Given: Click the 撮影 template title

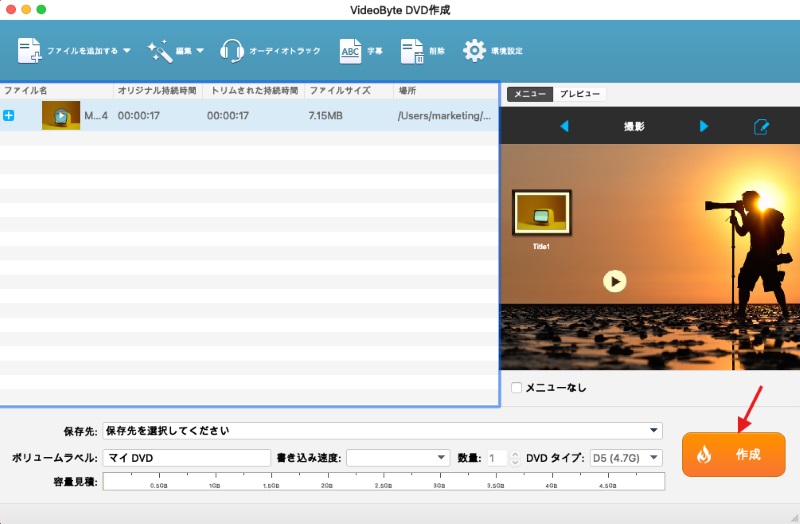Looking at the screenshot, I should click(634, 127).
